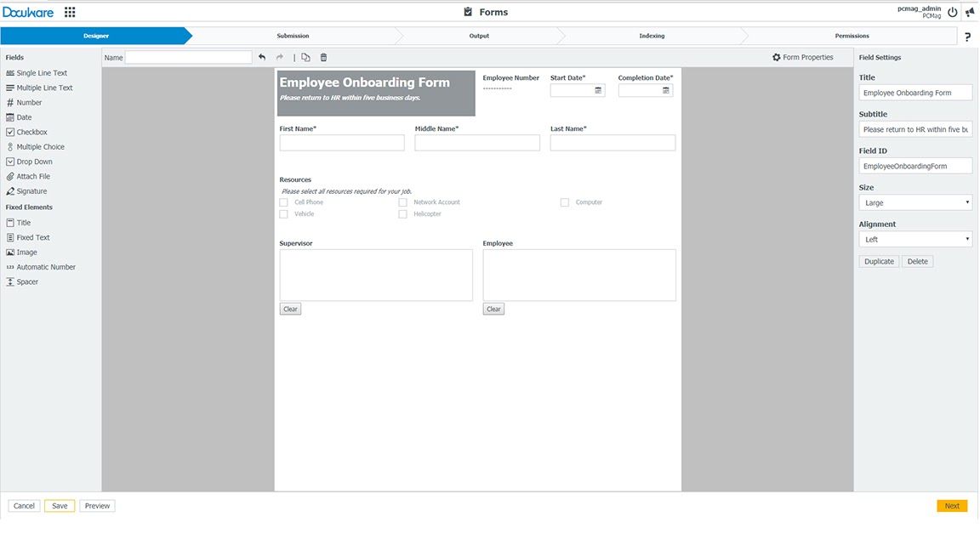
Task: Open Form Properties gear
Action: [x=802, y=58]
